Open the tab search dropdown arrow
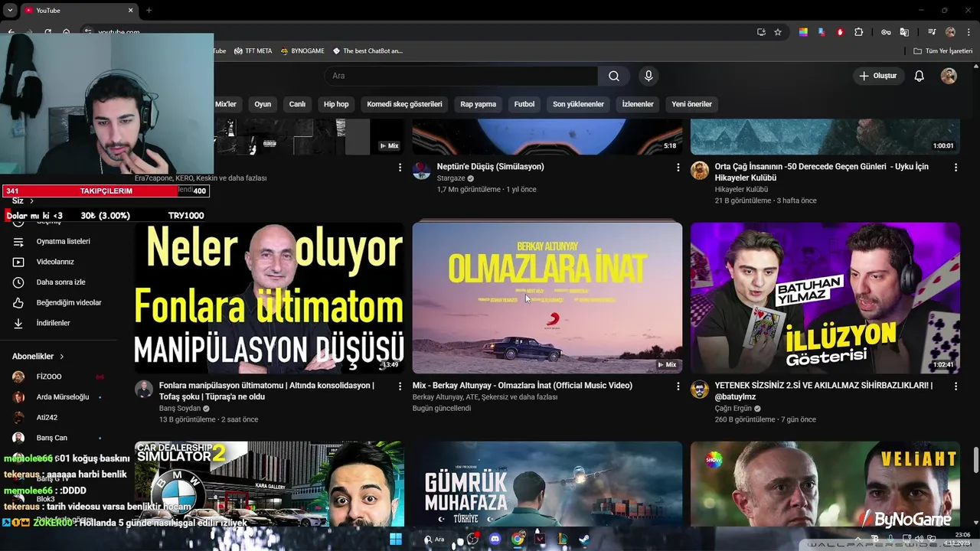980x551 pixels. 10,11
